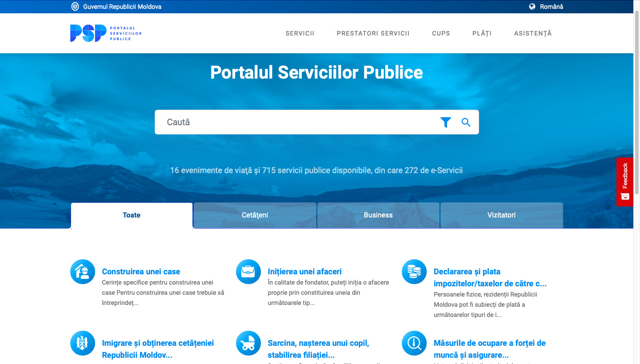Click the red Feedback side button

click(x=625, y=182)
